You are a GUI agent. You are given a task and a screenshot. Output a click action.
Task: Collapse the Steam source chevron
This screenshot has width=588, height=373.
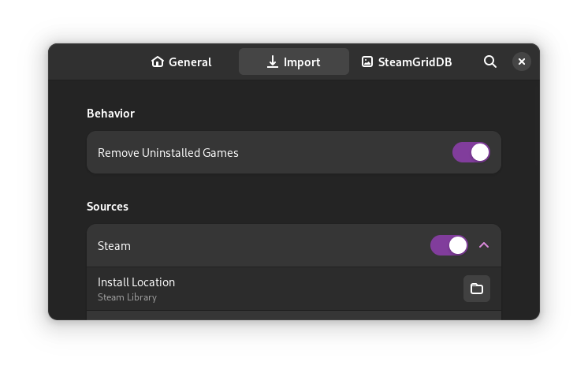click(x=484, y=245)
